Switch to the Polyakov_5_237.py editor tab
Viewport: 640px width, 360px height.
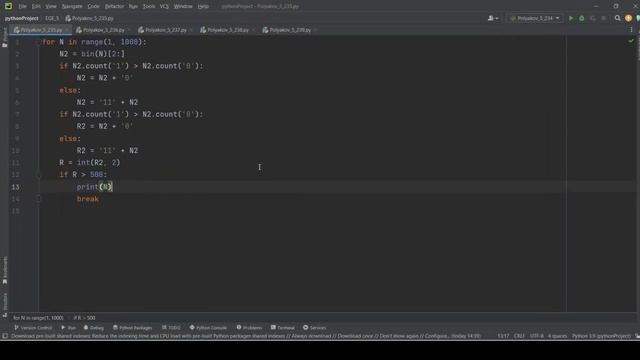tap(165, 30)
